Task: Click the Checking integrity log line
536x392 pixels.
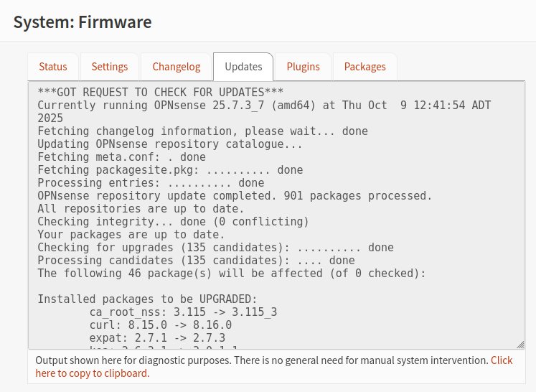Action: (x=173, y=222)
